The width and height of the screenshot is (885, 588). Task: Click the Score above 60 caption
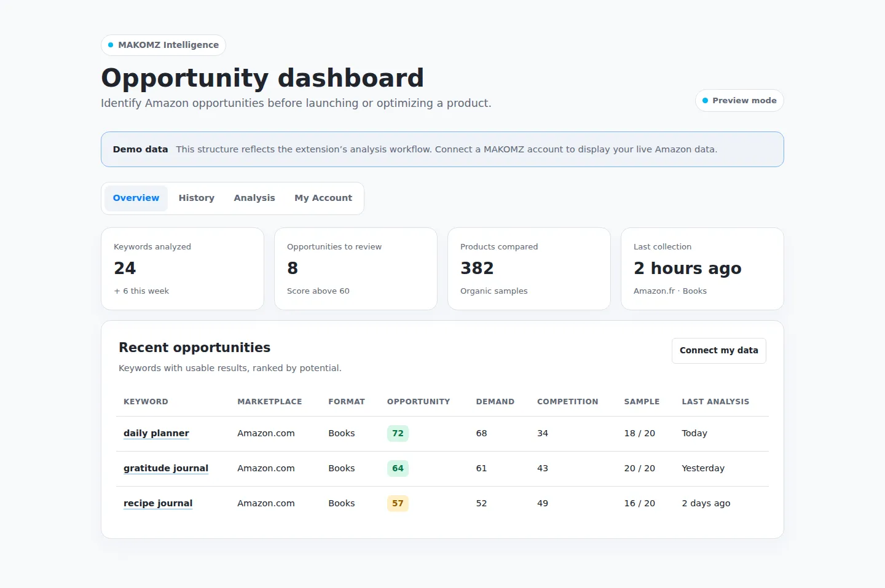(x=318, y=291)
